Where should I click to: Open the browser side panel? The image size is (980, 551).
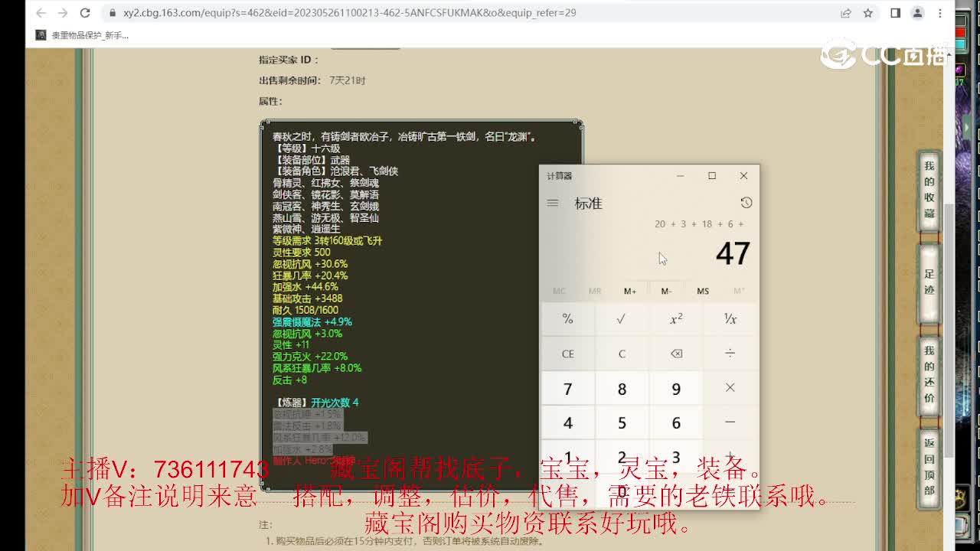pyautogui.click(x=895, y=13)
